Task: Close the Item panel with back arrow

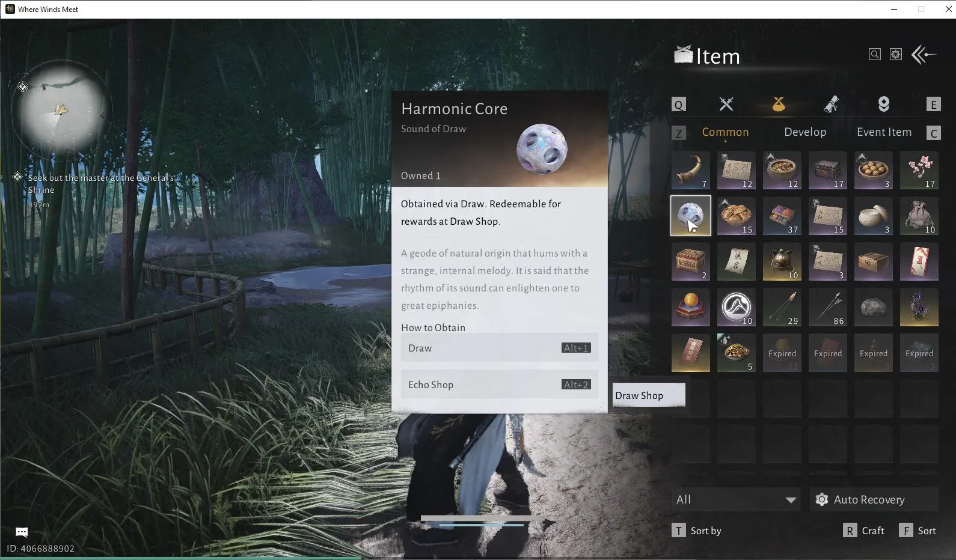Action: 924,55
